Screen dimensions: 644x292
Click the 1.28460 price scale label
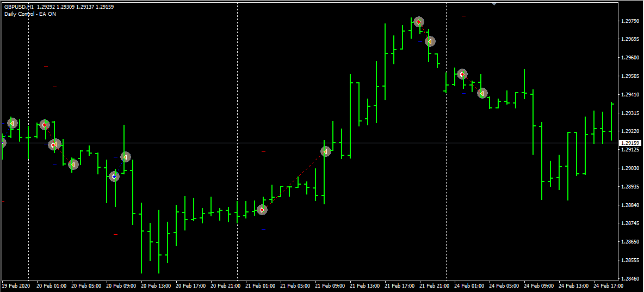tap(630, 278)
